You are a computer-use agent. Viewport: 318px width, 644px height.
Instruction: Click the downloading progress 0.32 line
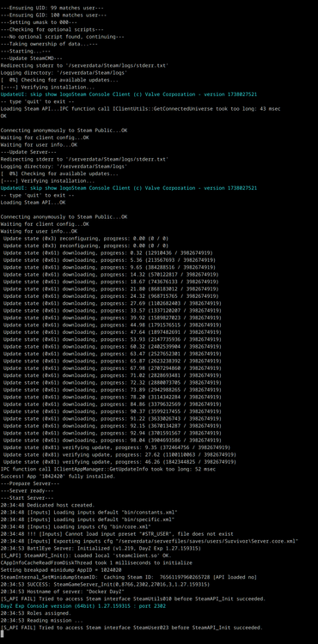coord(108,253)
